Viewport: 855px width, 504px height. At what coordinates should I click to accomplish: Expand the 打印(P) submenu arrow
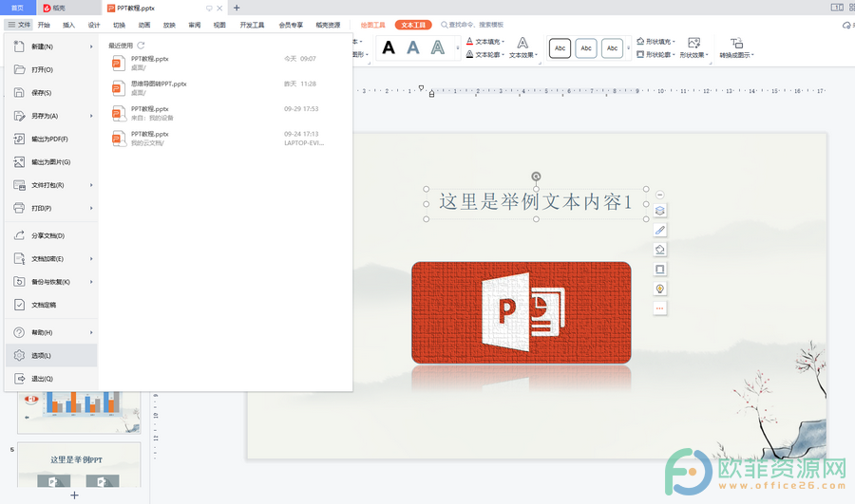(91, 208)
